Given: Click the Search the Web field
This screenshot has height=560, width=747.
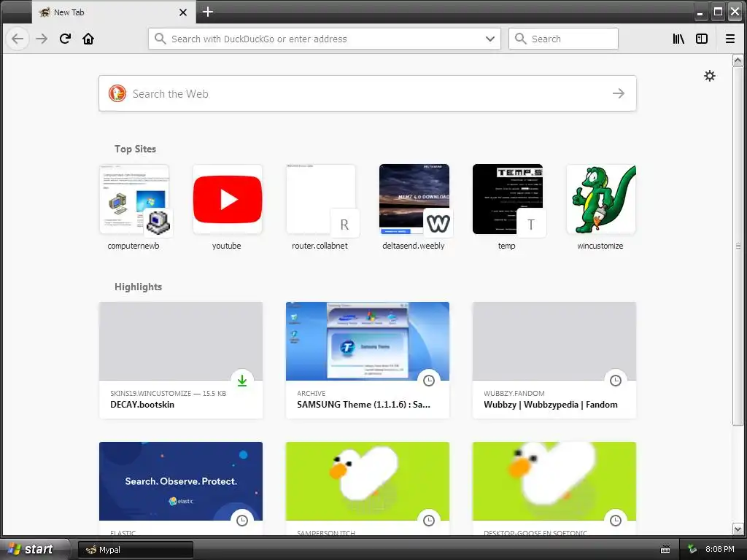Looking at the screenshot, I should point(368,93).
